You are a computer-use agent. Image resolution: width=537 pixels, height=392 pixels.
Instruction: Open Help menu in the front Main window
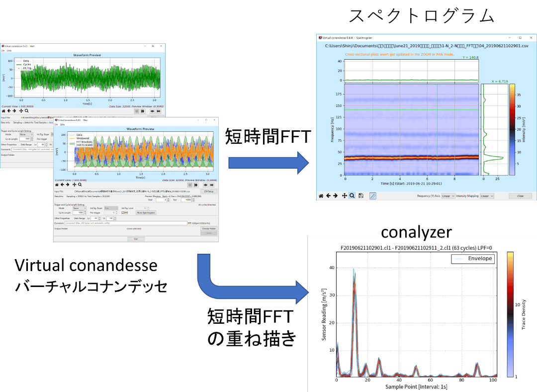62,124
